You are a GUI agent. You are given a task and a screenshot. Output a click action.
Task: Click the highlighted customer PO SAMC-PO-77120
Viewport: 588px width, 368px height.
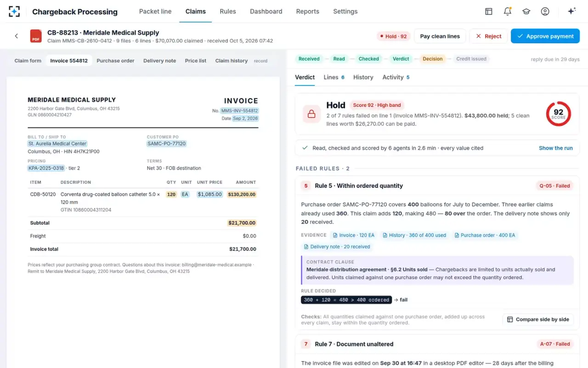coord(167,144)
